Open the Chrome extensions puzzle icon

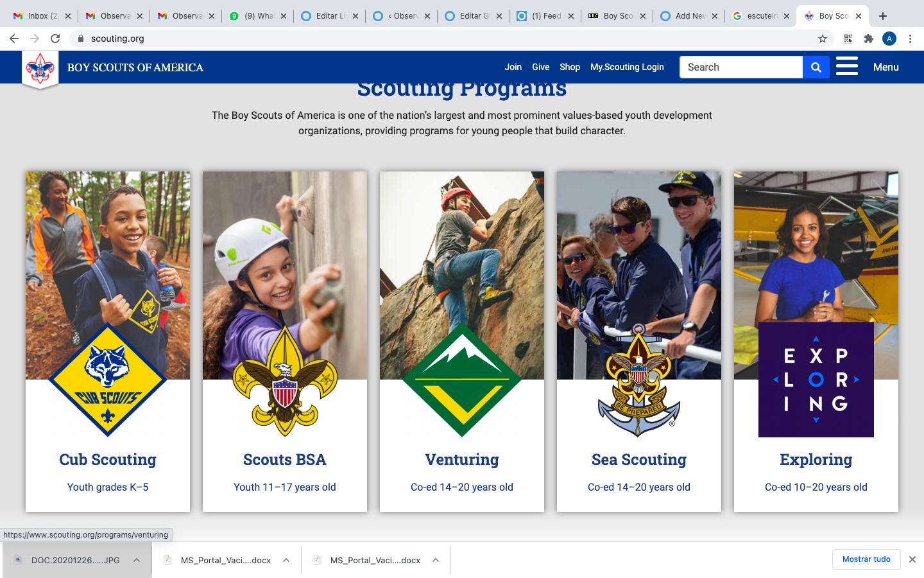click(869, 39)
